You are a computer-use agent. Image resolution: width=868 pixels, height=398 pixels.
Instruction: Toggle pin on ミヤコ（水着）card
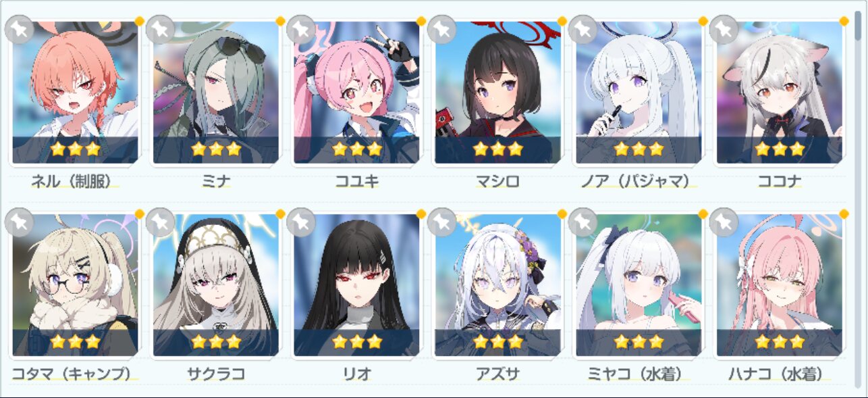tap(582, 222)
